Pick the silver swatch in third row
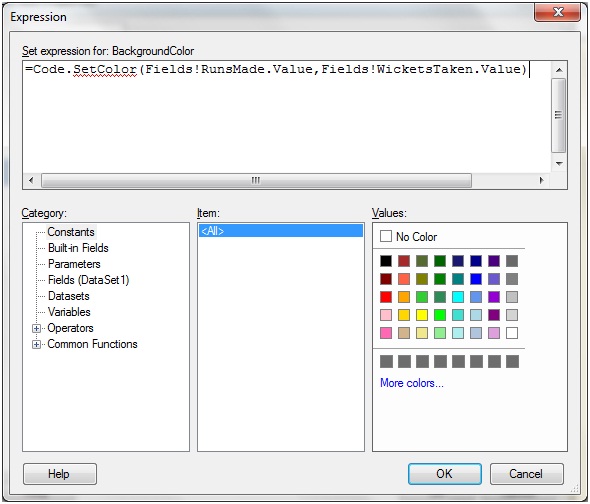 tap(512, 297)
